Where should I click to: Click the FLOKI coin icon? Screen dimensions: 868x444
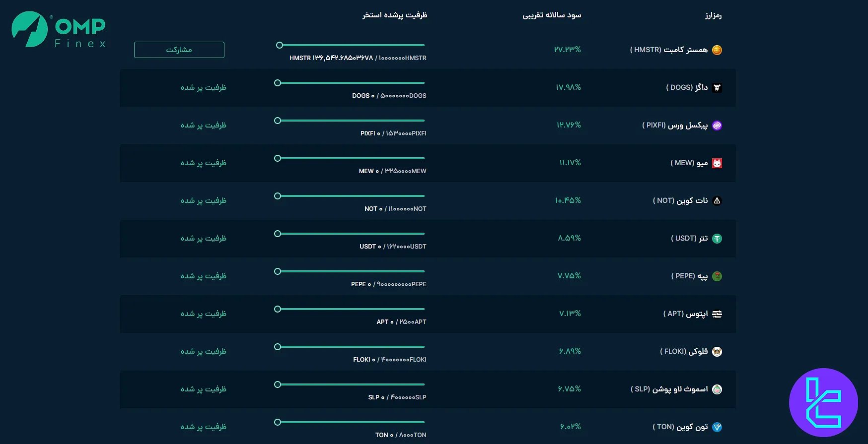coord(717,352)
